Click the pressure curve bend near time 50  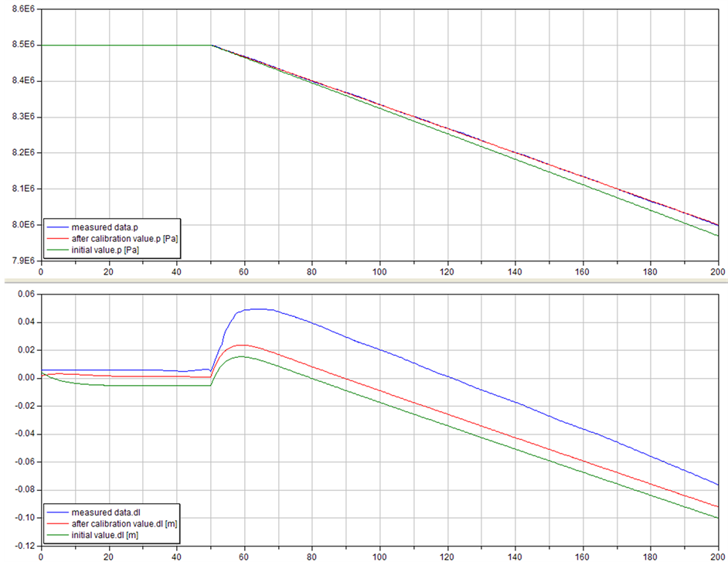point(211,45)
